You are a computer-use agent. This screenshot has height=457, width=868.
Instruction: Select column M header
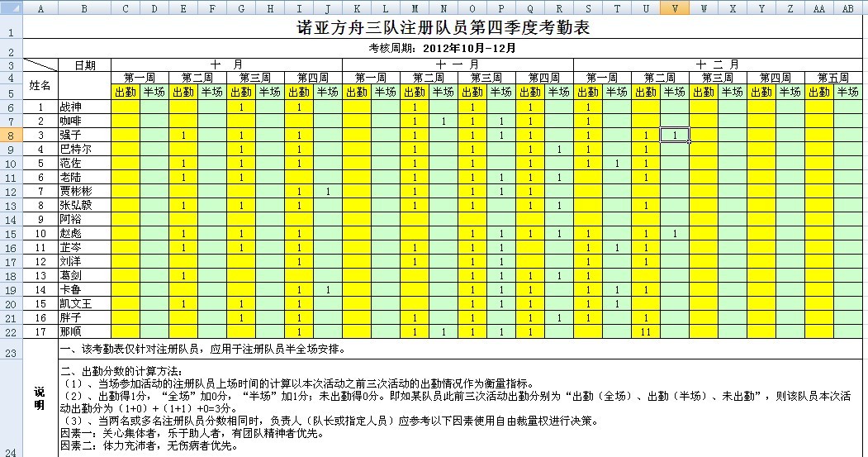tap(414, 8)
